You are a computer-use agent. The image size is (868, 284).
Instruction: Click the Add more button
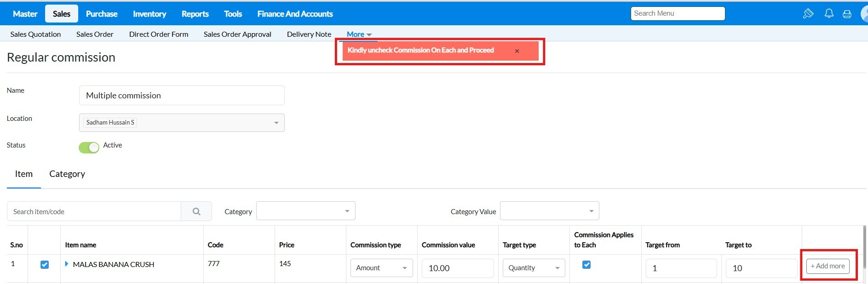click(828, 266)
